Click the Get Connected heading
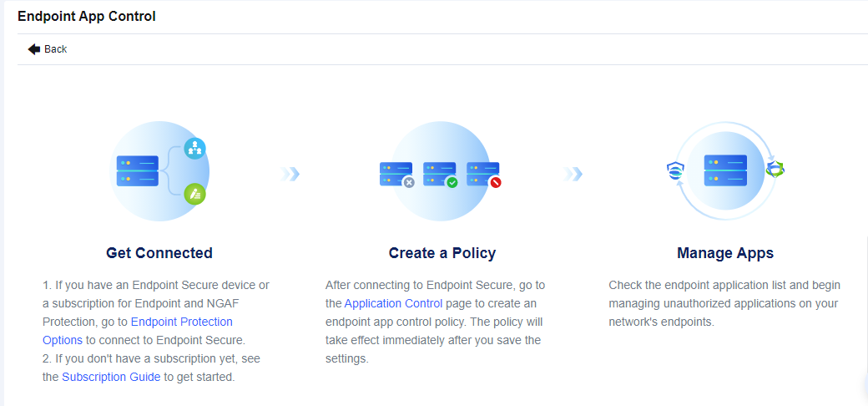Image resolution: width=868 pixels, height=406 pixels. [x=159, y=253]
